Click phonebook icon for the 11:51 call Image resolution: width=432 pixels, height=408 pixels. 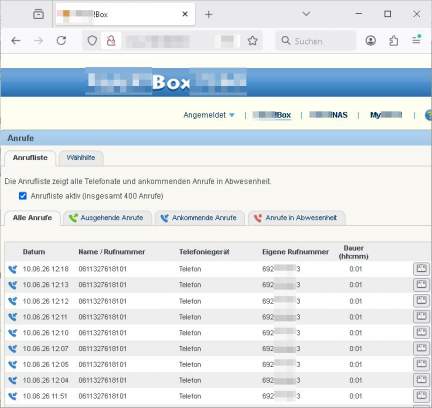421,396
